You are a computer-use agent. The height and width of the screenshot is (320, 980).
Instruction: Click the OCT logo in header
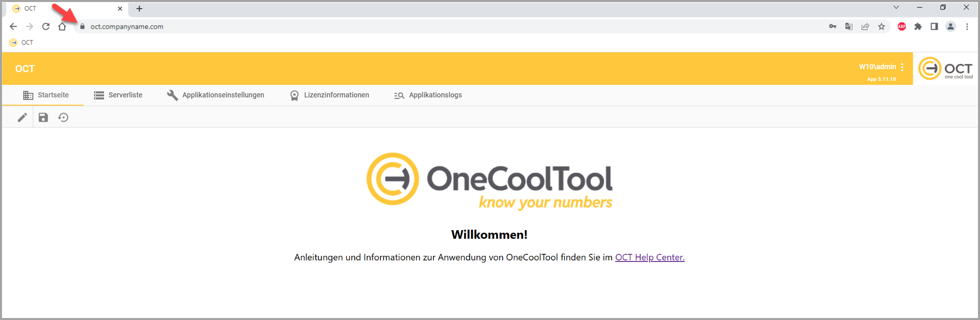click(945, 69)
